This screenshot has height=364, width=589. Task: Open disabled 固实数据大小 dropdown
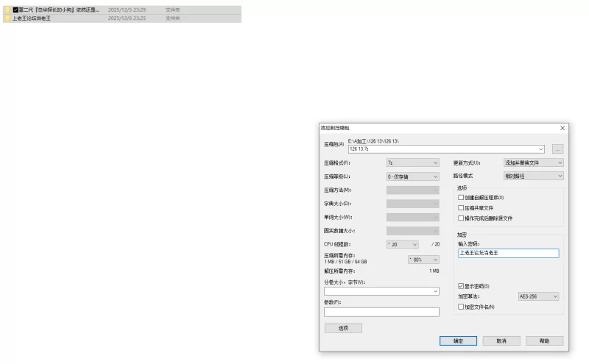[x=413, y=231]
